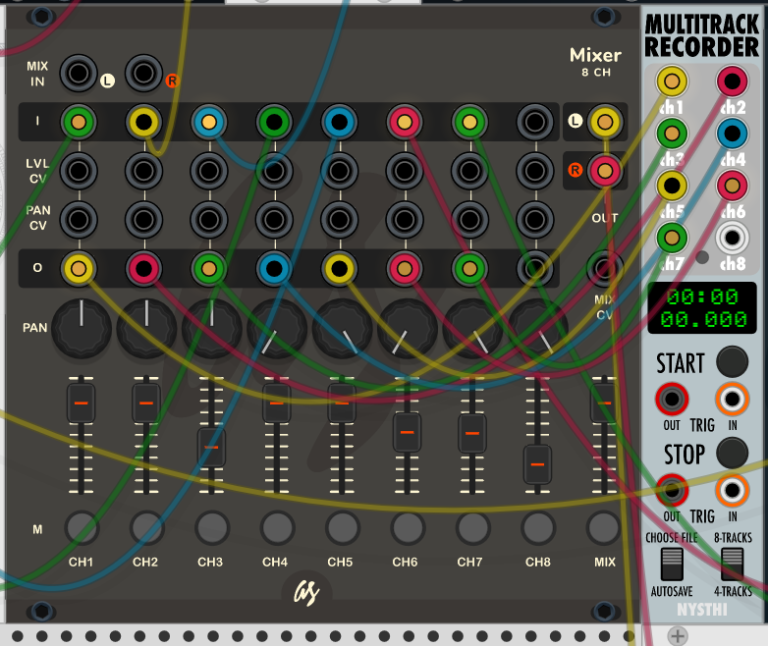The width and height of the screenshot is (768, 646).
Task: Click the 'Mixer 8 CH' title text
Action: (x=596, y=61)
